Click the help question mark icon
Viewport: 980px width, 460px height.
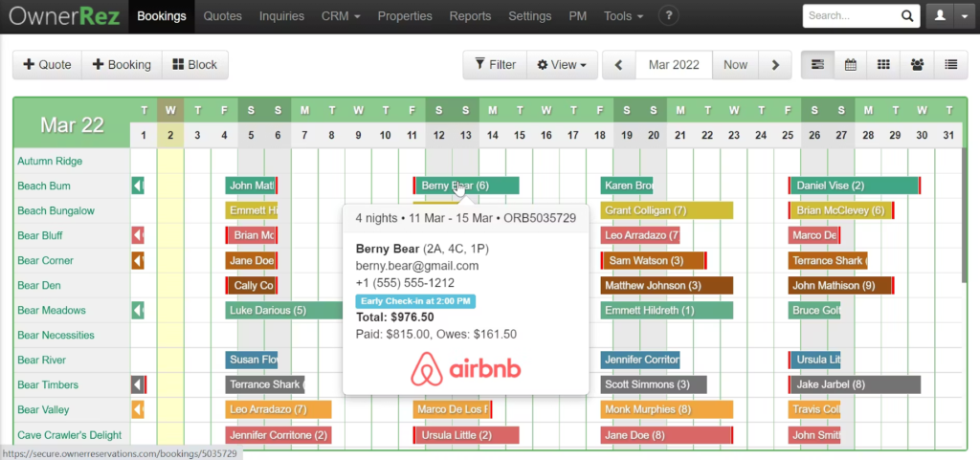coord(669,16)
